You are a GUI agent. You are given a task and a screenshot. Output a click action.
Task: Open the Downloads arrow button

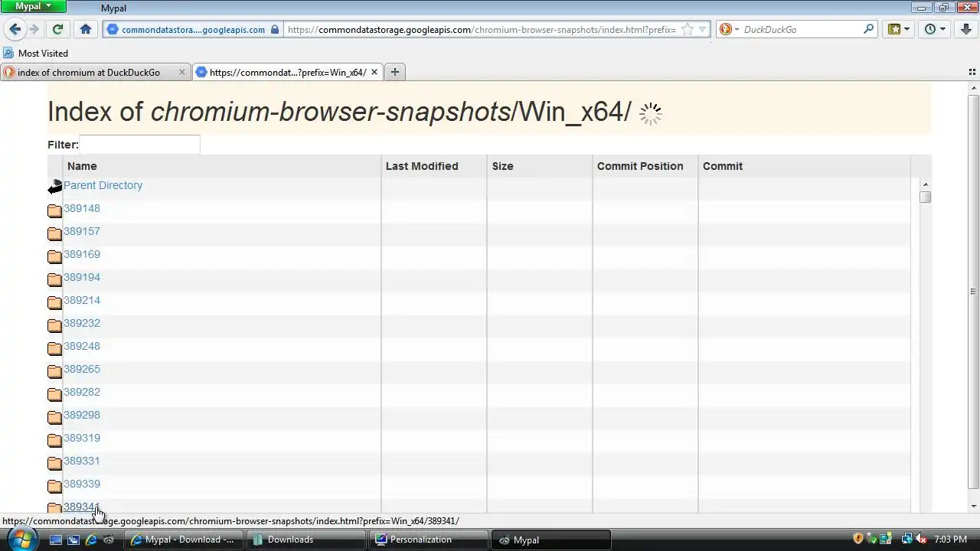point(966,29)
